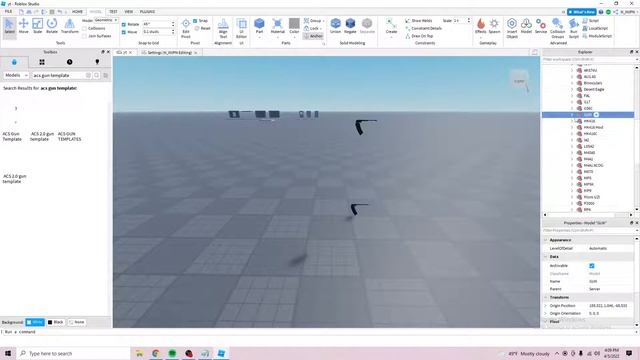Launch the UI Editor
The height and width of the screenshot is (360, 640).
pos(242,28)
